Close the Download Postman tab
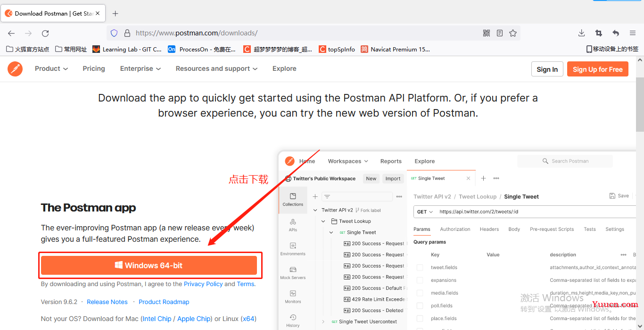The image size is (644, 330). coord(98,13)
